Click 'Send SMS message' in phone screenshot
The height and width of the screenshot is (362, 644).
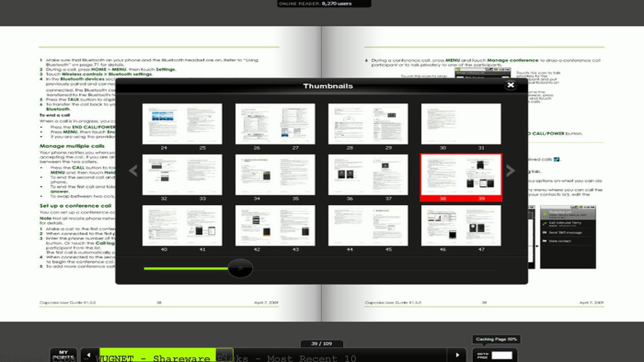point(566,232)
